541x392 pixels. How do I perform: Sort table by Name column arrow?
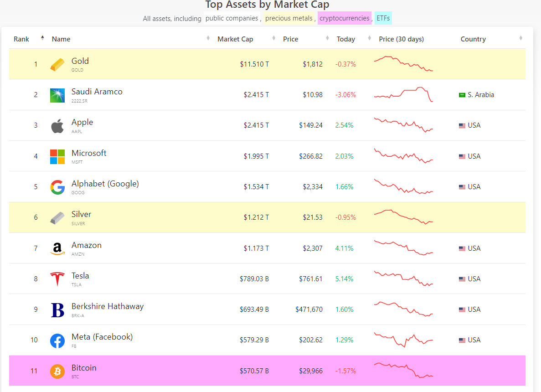[208, 38]
